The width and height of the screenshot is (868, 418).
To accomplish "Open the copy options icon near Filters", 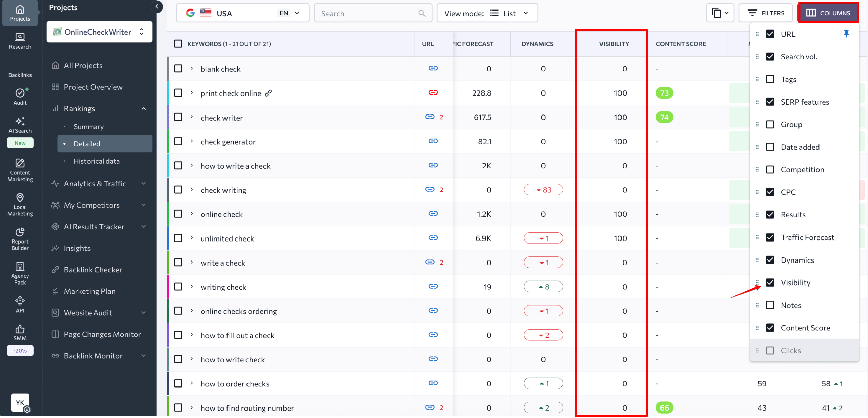I will pos(720,13).
